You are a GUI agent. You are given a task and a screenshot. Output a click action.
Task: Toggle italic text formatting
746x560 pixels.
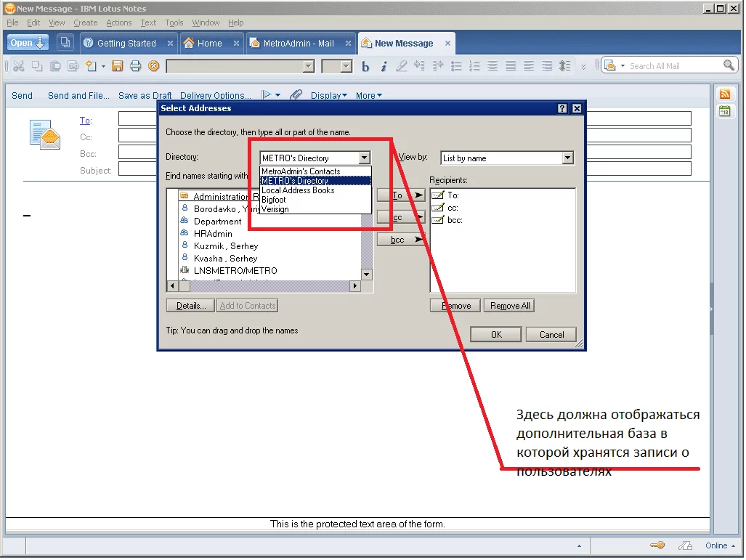point(384,67)
